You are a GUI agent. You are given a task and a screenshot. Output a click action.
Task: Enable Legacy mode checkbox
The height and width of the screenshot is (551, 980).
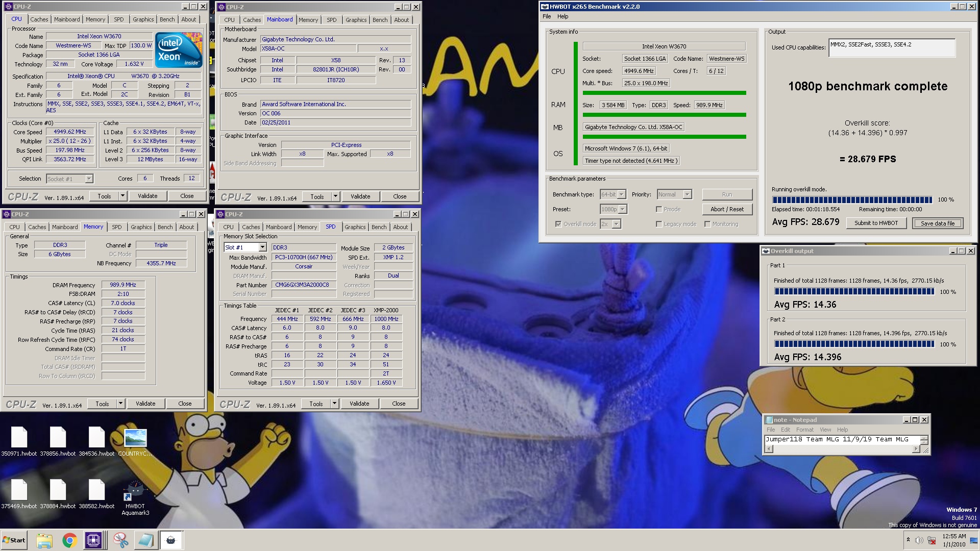pos(659,224)
